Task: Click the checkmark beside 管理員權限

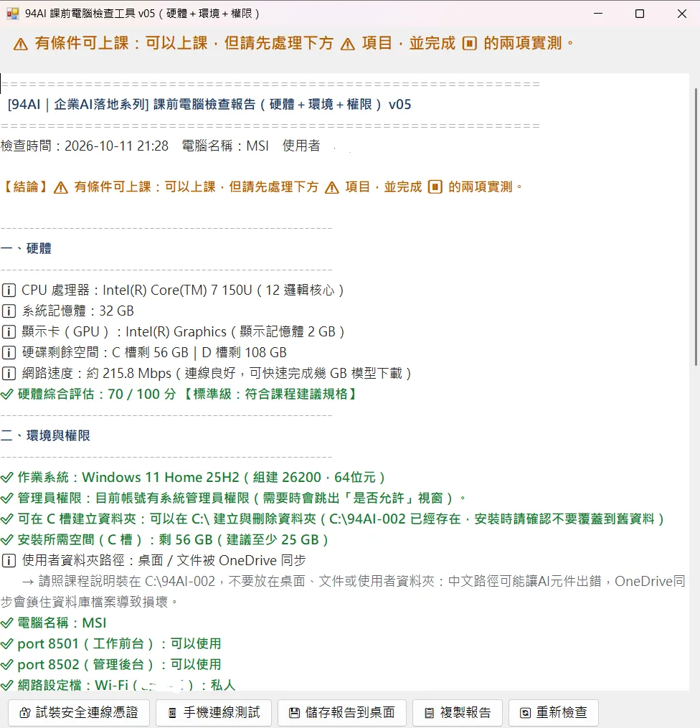Action: tap(7, 498)
